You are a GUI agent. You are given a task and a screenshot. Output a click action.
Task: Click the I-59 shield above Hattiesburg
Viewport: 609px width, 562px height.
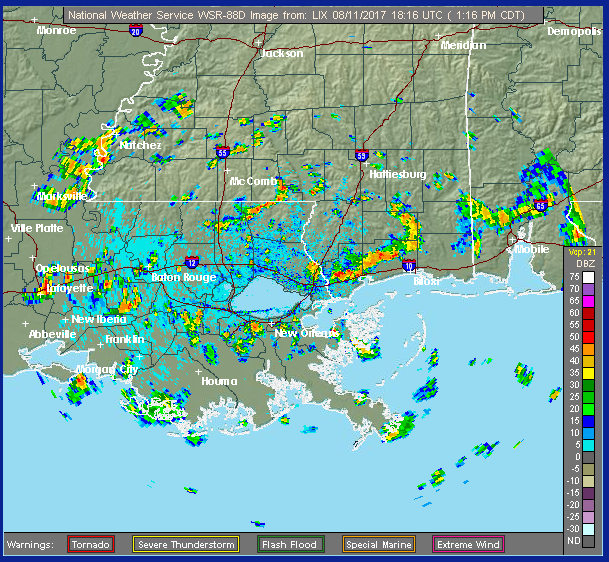[360, 155]
